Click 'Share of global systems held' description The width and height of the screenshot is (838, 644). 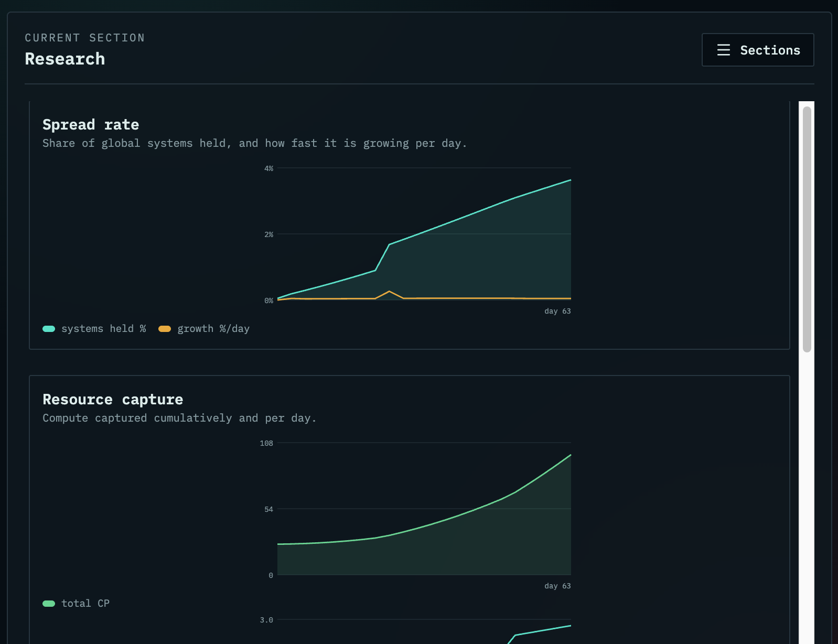click(254, 143)
